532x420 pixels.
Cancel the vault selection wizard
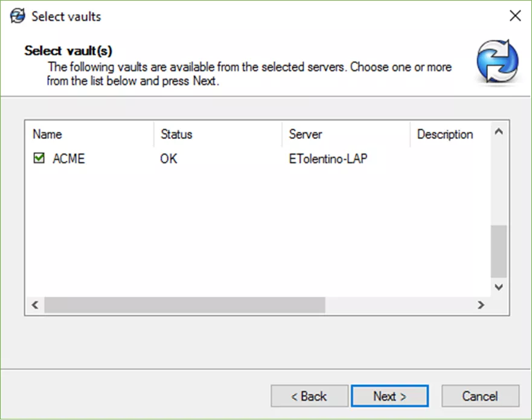(x=480, y=396)
